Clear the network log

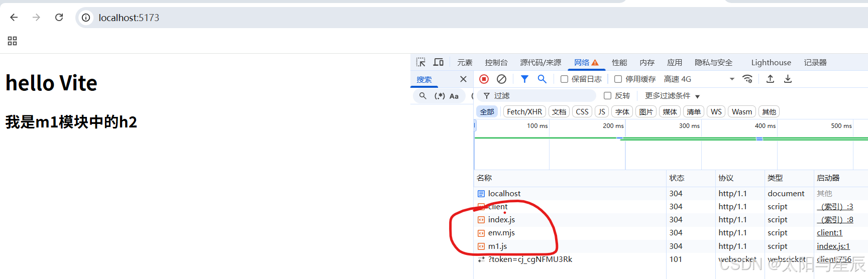(x=501, y=79)
